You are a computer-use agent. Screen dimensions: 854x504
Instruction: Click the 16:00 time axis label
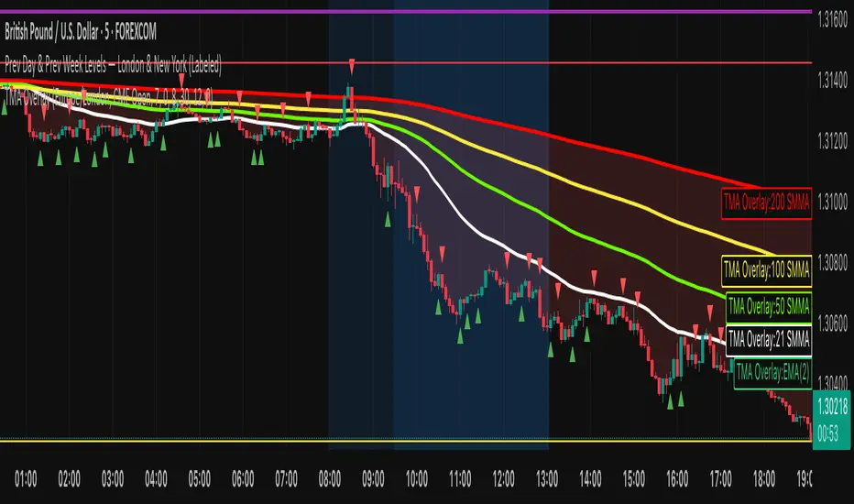point(677,479)
